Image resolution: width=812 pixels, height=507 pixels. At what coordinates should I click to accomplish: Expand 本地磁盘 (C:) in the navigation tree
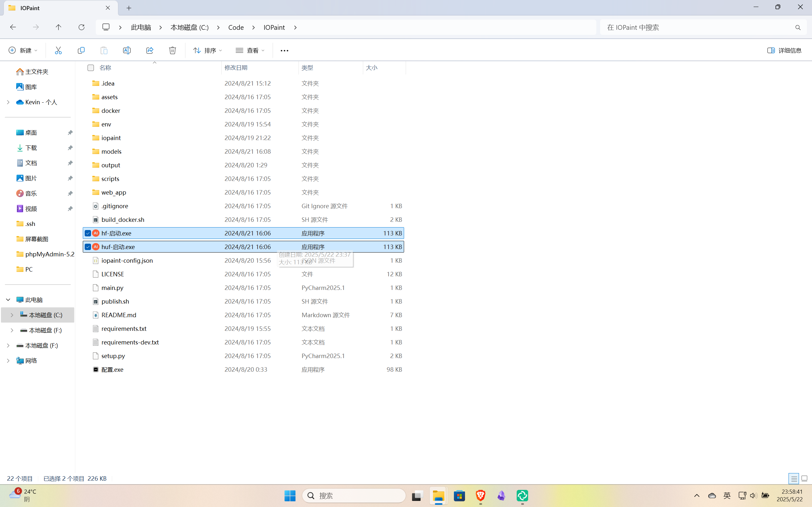coord(12,315)
